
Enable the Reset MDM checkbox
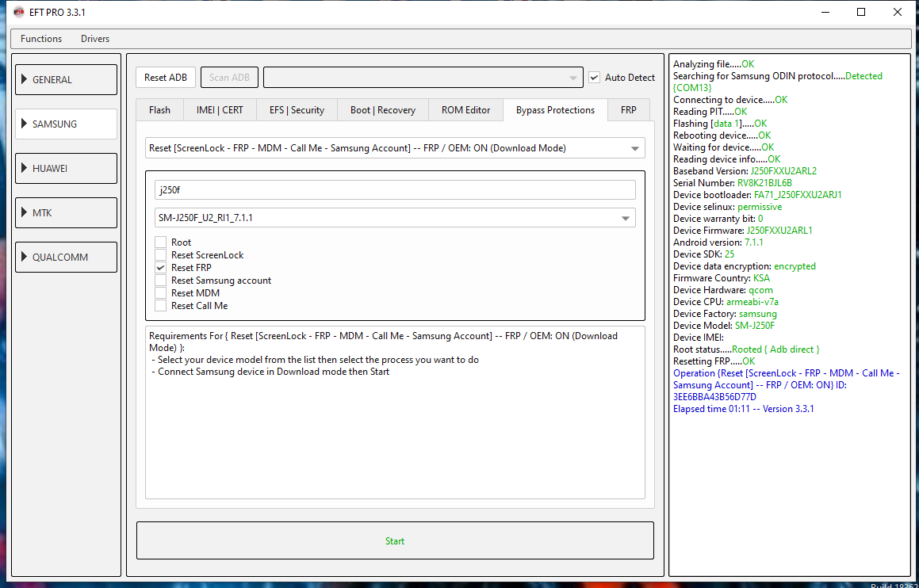(161, 293)
